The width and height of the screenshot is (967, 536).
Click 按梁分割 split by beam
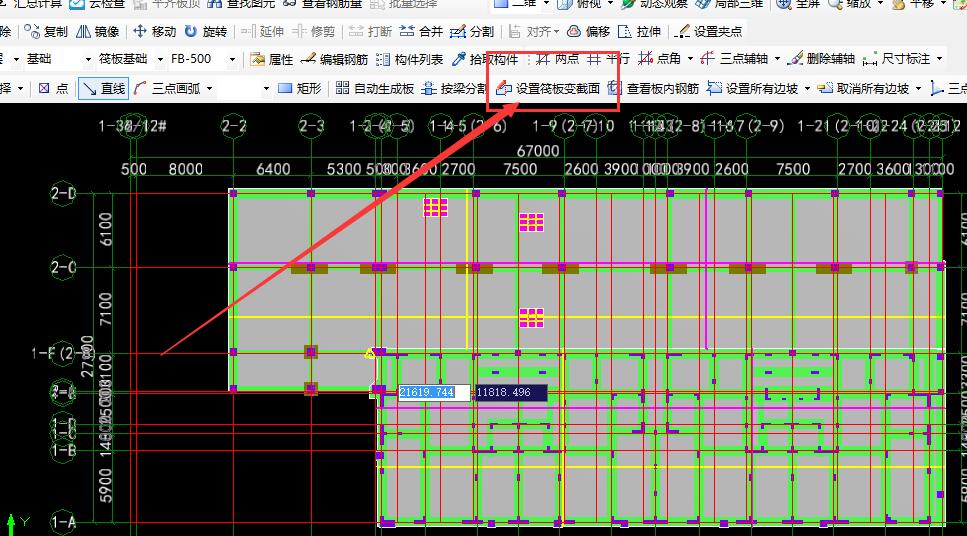(x=455, y=89)
